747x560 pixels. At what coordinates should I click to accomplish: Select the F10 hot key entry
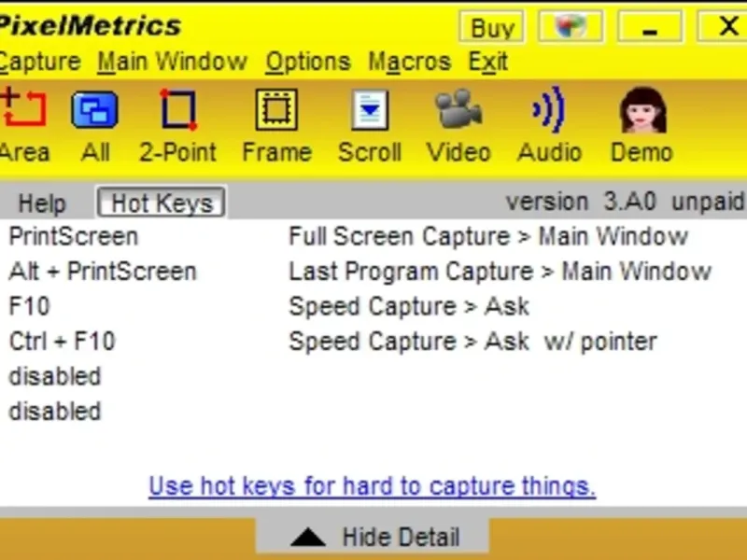point(30,306)
